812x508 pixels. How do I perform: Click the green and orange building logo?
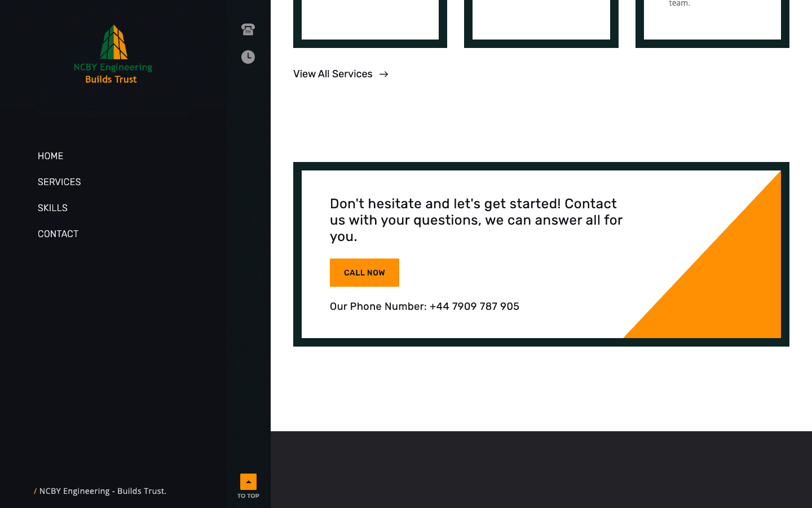114,42
